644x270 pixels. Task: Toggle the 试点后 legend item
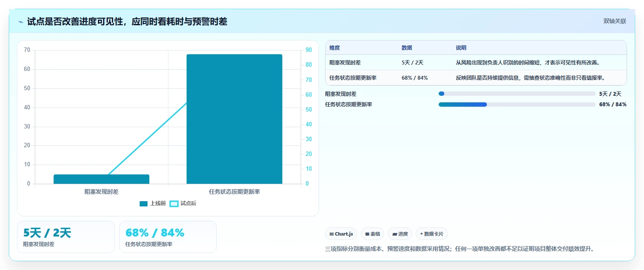pyautogui.click(x=183, y=203)
